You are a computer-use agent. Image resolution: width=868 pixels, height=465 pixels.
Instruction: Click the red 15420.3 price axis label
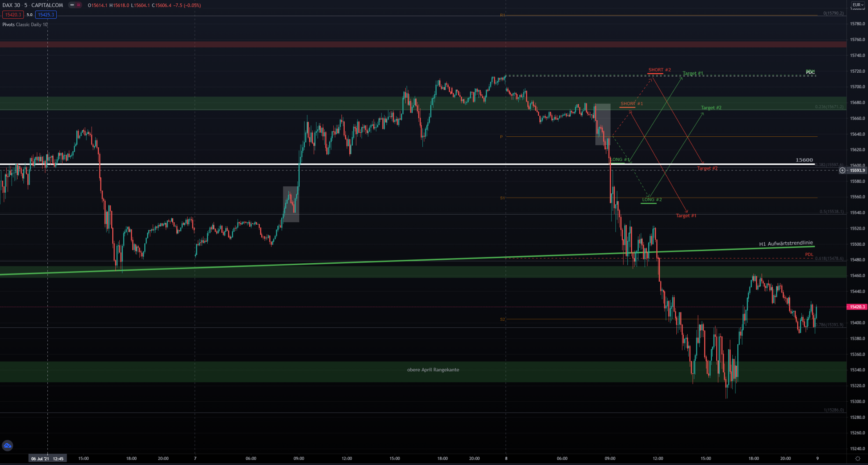coord(857,307)
